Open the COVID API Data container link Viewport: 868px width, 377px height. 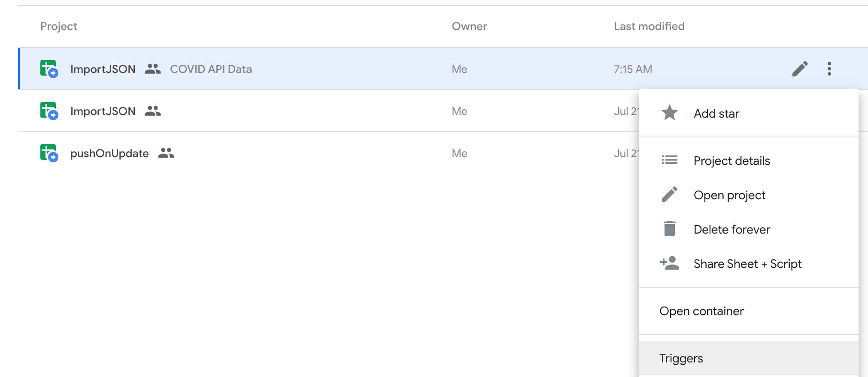(211, 69)
